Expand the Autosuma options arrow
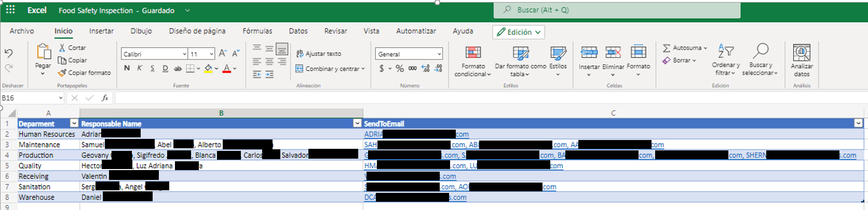Image resolution: width=868 pixels, height=210 pixels. (x=705, y=48)
